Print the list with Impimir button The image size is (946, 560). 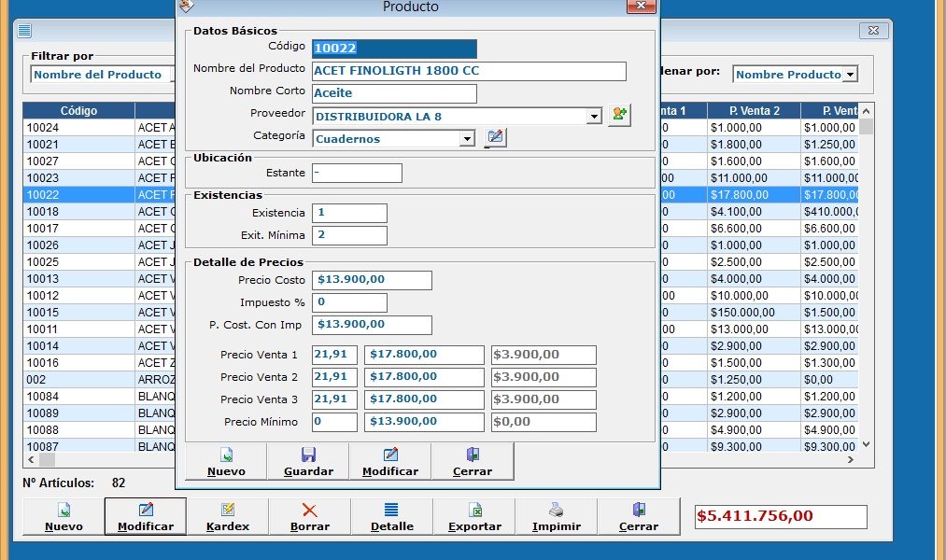pos(556,517)
